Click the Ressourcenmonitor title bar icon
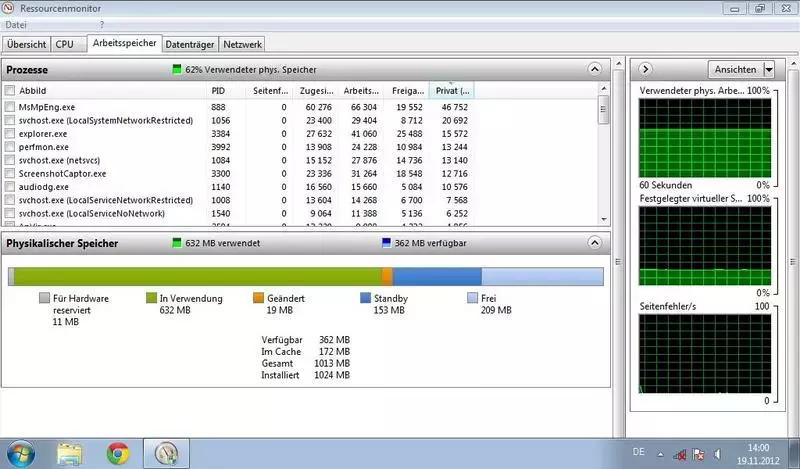Image resolution: width=800 pixels, height=469 pixels. coord(8,8)
